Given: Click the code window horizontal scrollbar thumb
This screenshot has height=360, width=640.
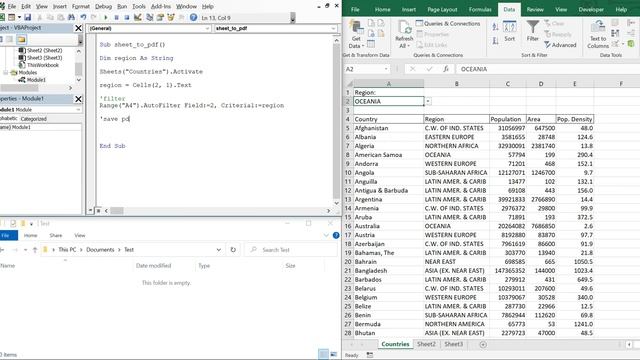Looking at the screenshot, I should [117, 211].
